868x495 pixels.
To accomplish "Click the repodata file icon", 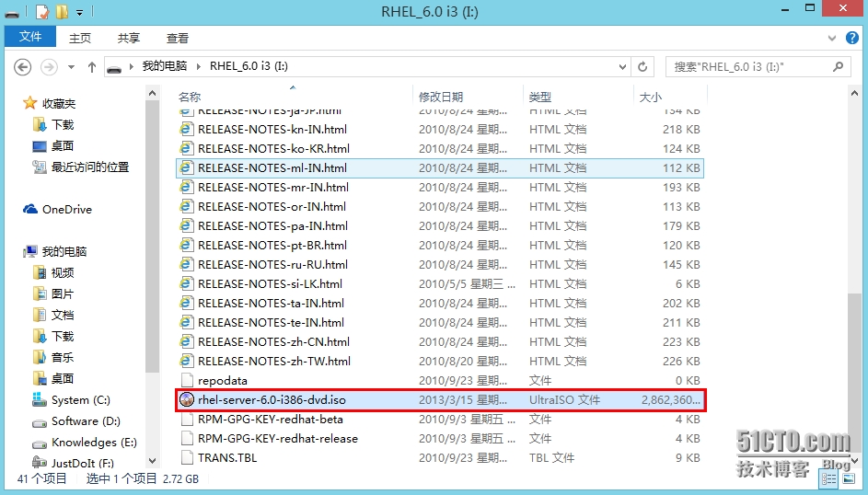I will click(187, 381).
